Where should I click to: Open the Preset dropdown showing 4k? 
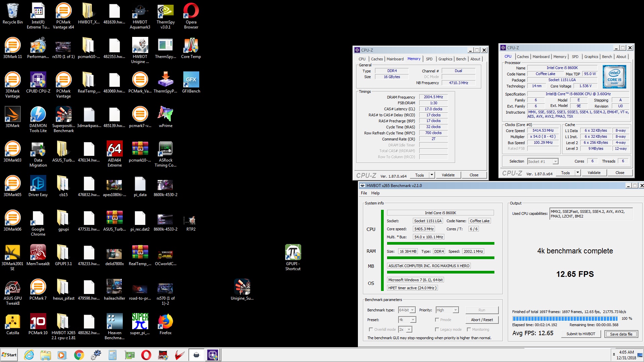pyautogui.click(x=407, y=320)
